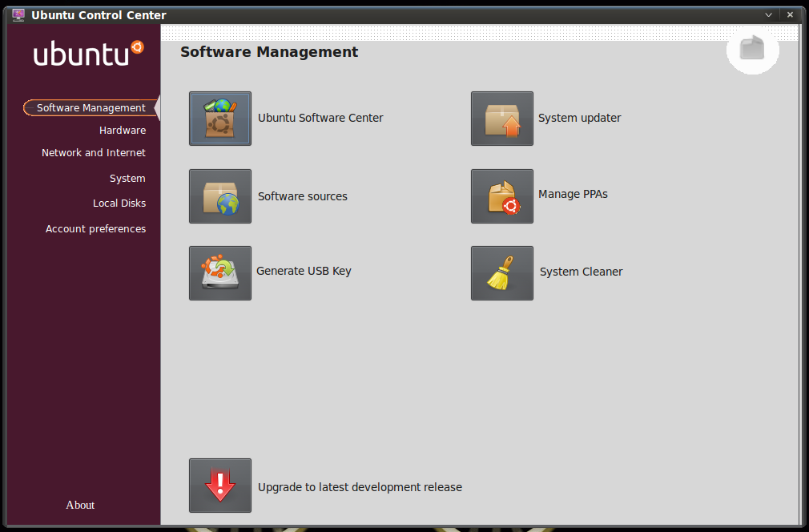Viewport: 809px width, 532px height.
Task: Go to the System section
Action: [x=127, y=179]
